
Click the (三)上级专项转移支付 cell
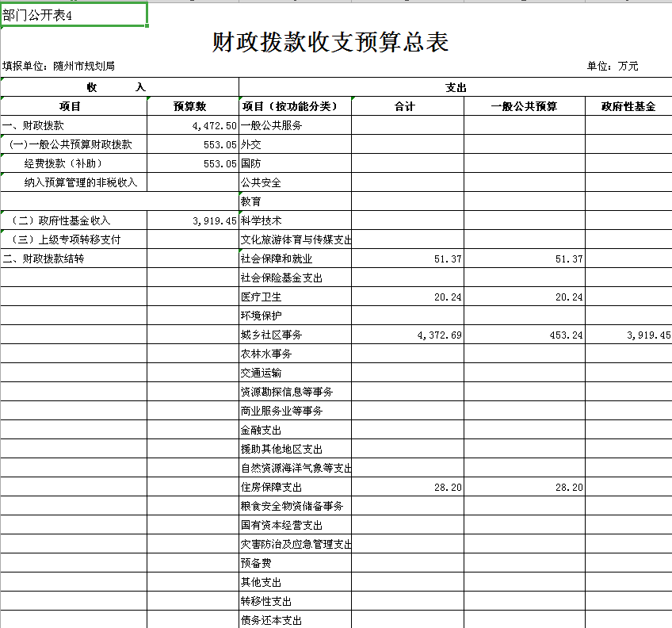tap(74, 239)
